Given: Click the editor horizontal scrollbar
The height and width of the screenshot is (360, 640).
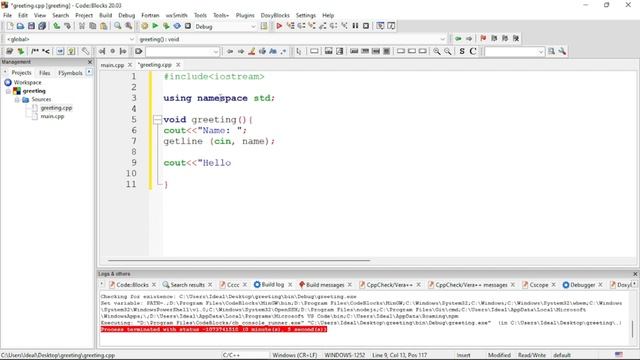Looking at the screenshot, I should click(x=239, y=260).
